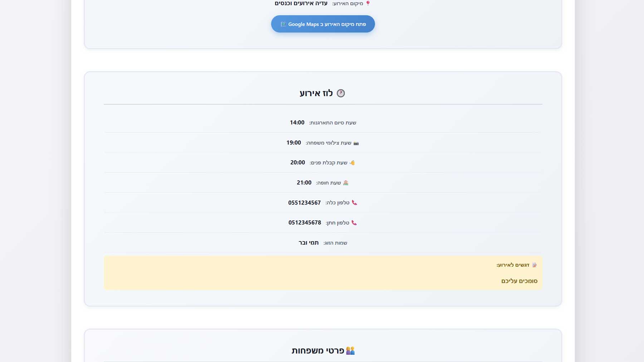Click the clock icon next to לוז אירוע

coord(341,93)
